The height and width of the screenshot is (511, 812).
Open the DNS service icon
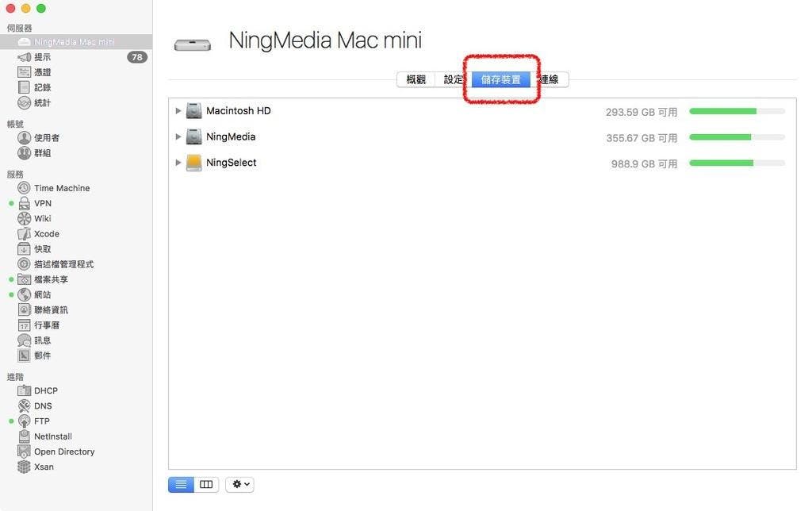25,405
